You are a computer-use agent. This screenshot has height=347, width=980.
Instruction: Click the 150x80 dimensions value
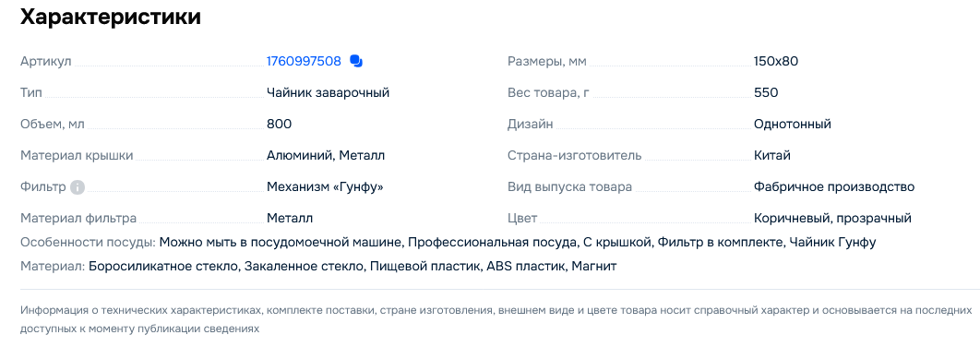click(x=776, y=61)
